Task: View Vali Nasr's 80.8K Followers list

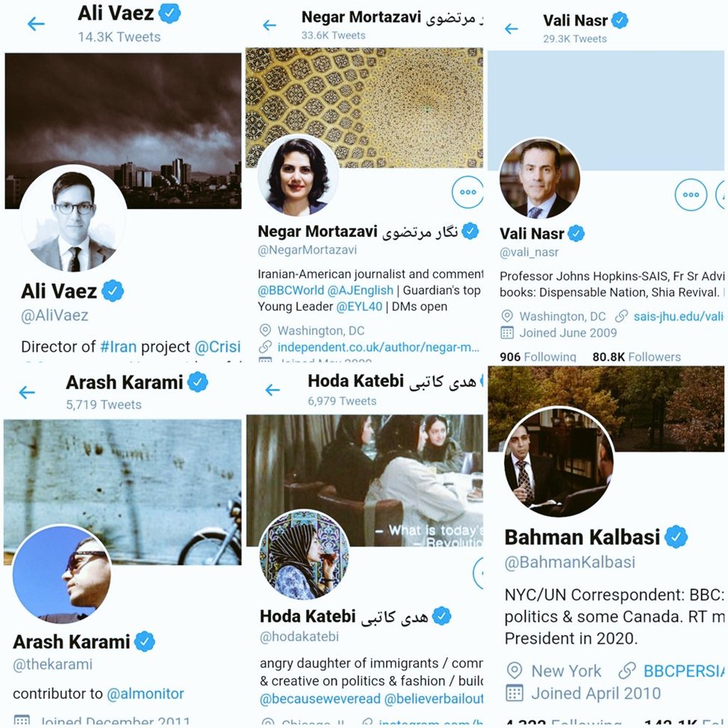Action: pos(637,357)
